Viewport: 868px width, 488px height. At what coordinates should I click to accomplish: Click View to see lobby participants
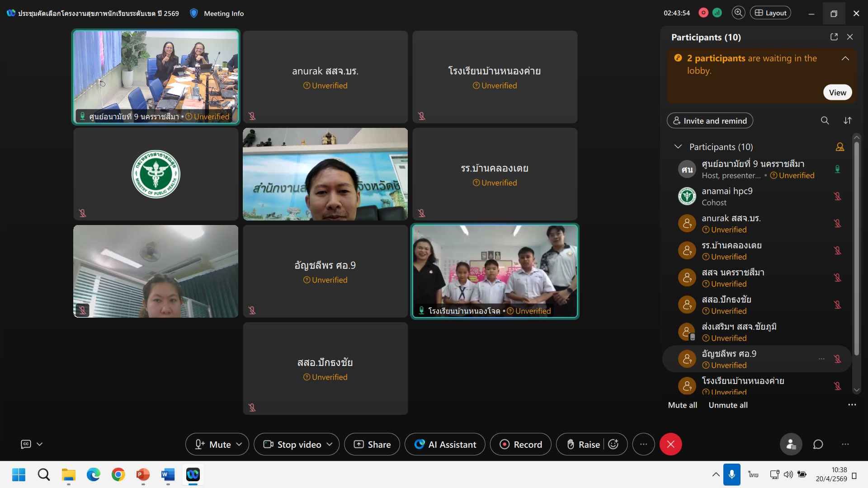click(x=837, y=93)
